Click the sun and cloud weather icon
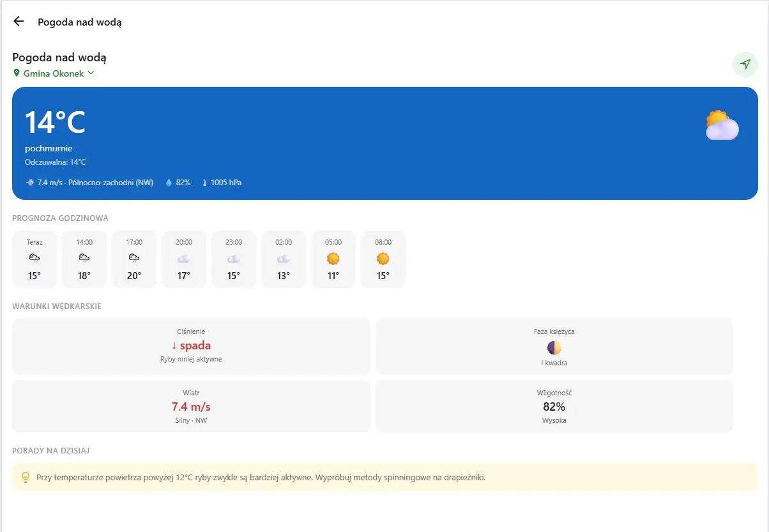The height and width of the screenshot is (532, 769). click(x=722, y=125)
